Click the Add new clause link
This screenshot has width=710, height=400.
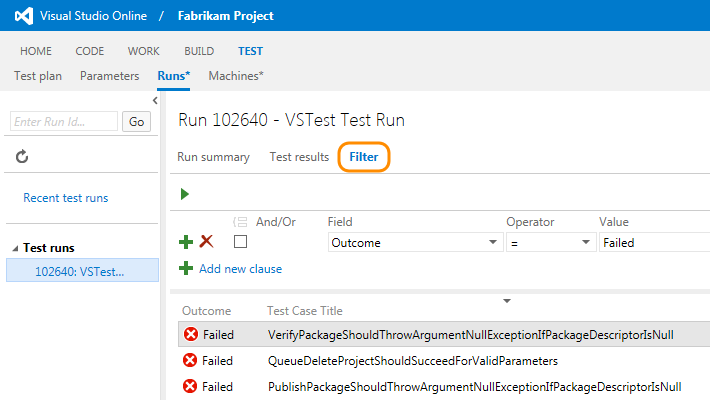(240, 269)
